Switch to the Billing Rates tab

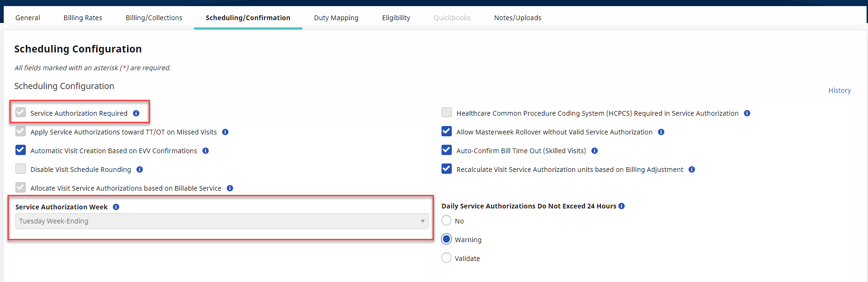[82, 18]
